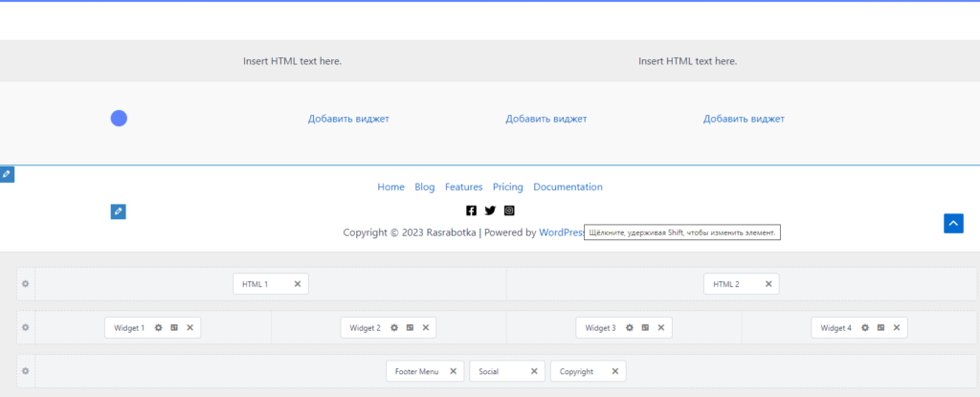Remove Widget 1 with its X icon

click(x=190, y=327)
